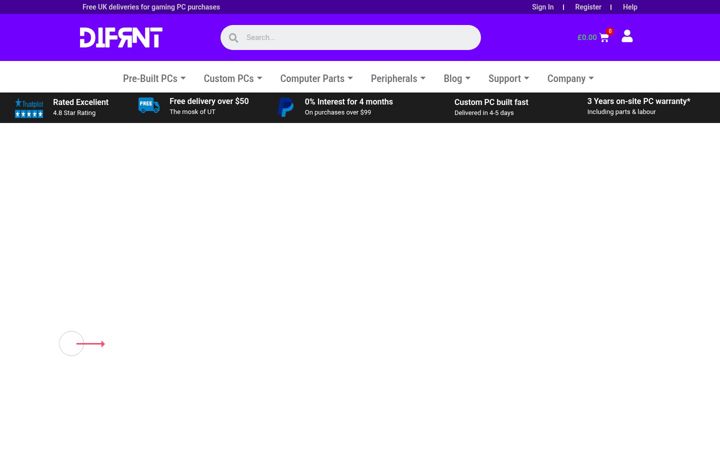Click 'Rated Excellent' text
The width and height of the screenshot is (720, 450).
(81, 102)
